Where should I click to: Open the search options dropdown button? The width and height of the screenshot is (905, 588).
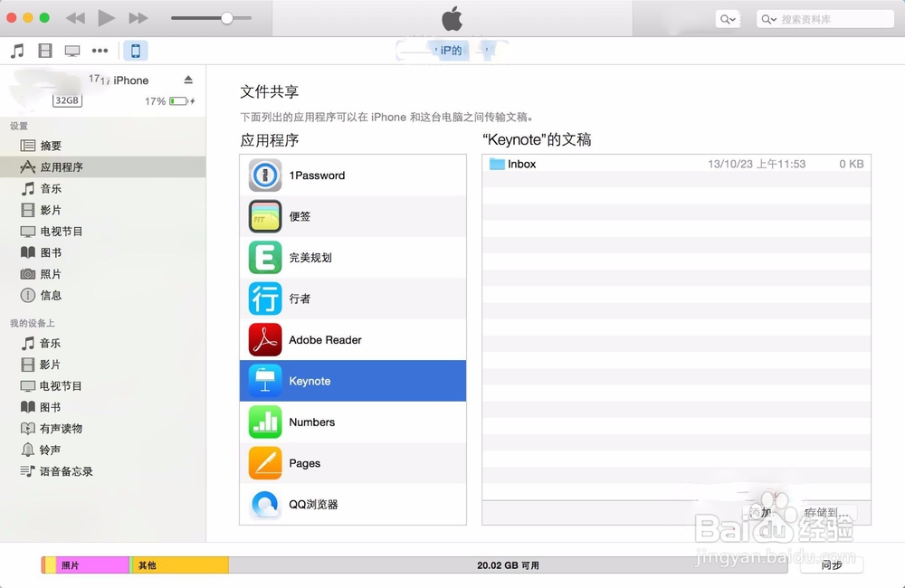728,19
